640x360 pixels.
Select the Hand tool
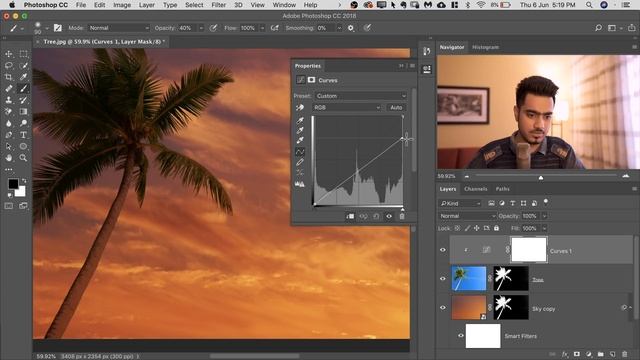(9, 158)
